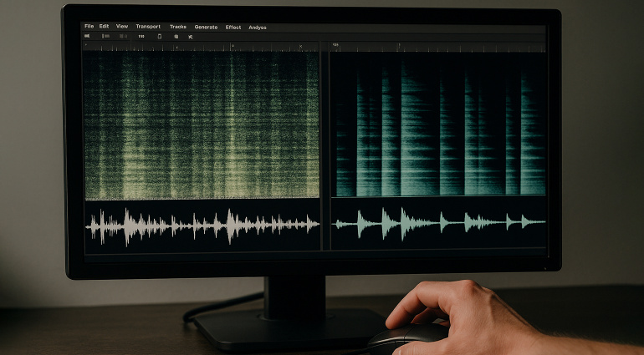This screenshot has height=355, width=644.
Task: Open the Effect menu
Action: pyautogui.click(x=233, y=27)
